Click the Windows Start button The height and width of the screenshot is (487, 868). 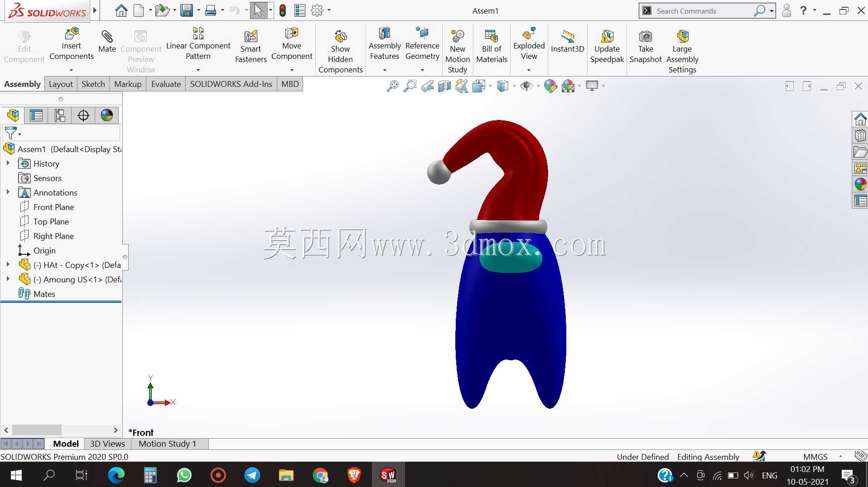(16, 475)
